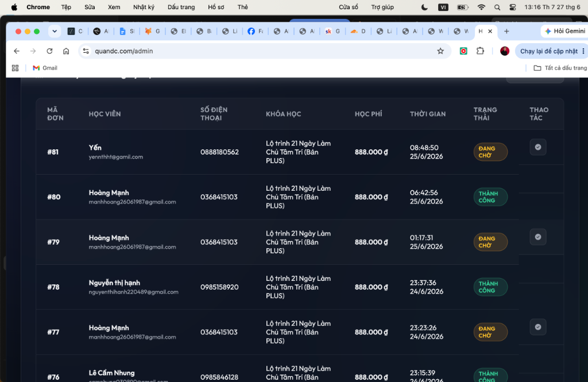
Task: Switch the VI input source
Action: [x=443, y=7]
